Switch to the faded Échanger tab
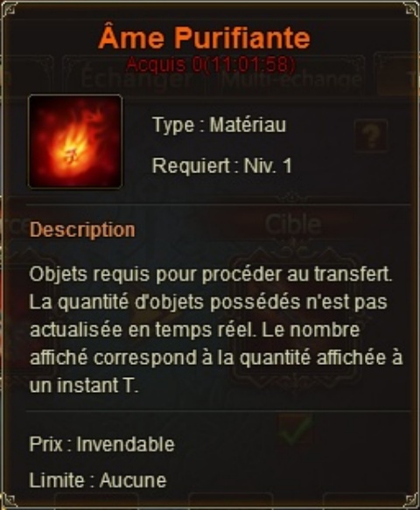 click(136, 79)
